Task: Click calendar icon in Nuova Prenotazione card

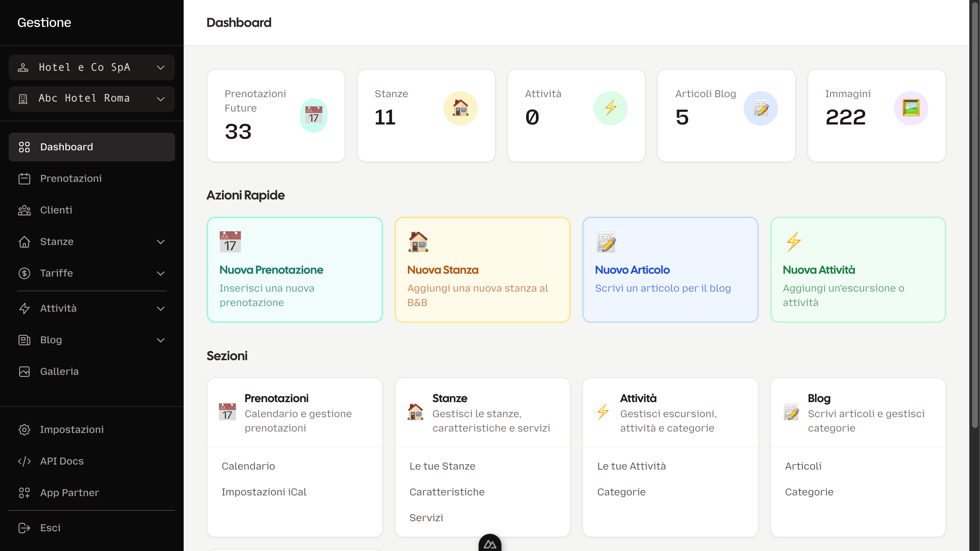Action: pyautogui.click(x=230, y=242)
